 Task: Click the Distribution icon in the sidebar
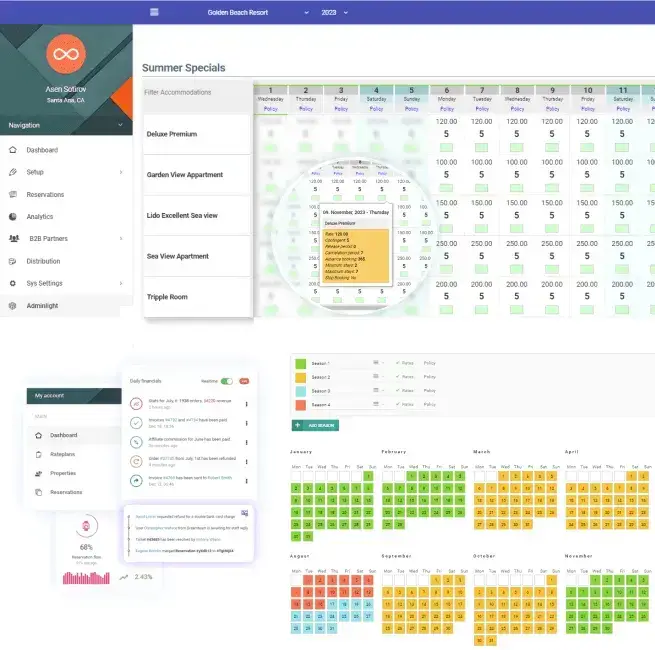[13, 261]
